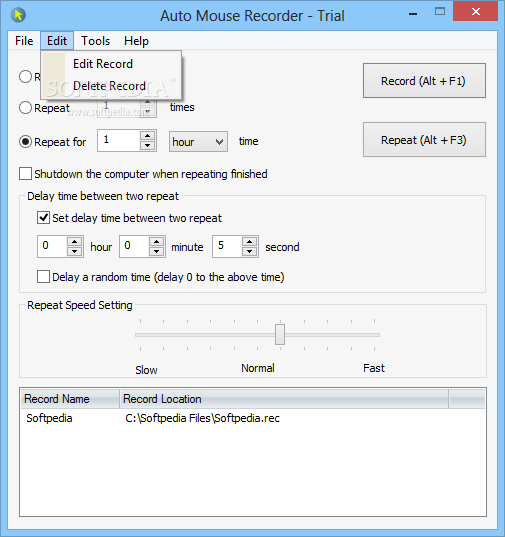Viewport: 505px width, 537px height.
Task: Click the C:\Softpedia Files\Softpedia.rec location cell
Action: pos(202,418)
